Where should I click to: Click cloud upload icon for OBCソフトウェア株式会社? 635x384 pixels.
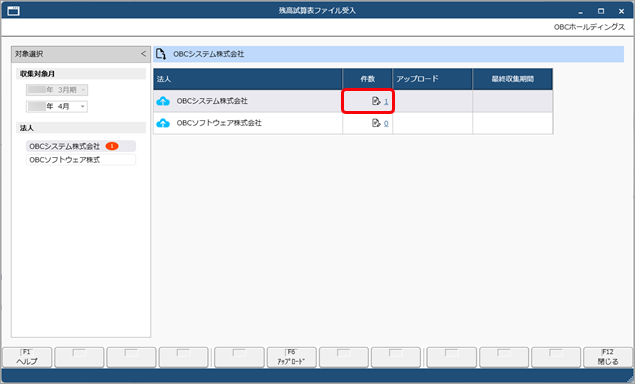tap(163, 123)
